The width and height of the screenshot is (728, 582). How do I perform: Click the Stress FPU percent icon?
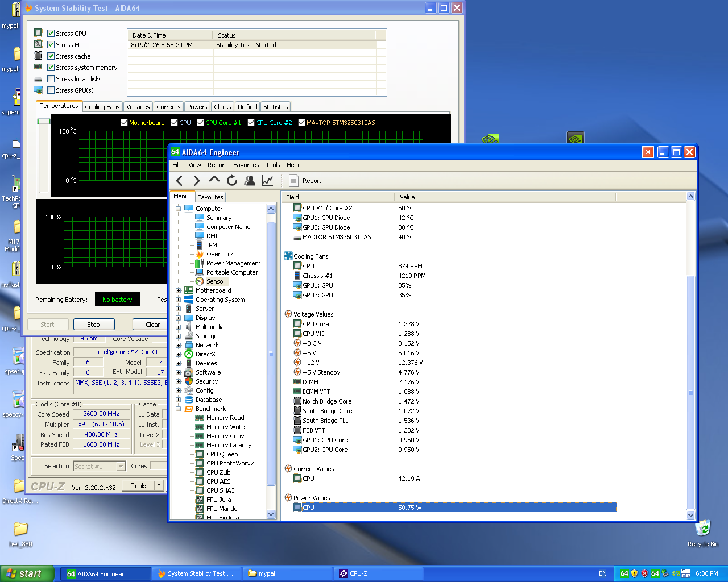pos(38,44)
